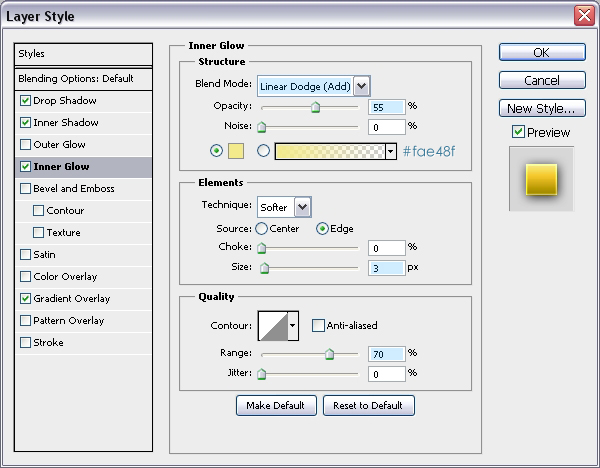Click the Size value input field
Image resolution: width=600 pixels, height=468 pixels.
(385, 268)
